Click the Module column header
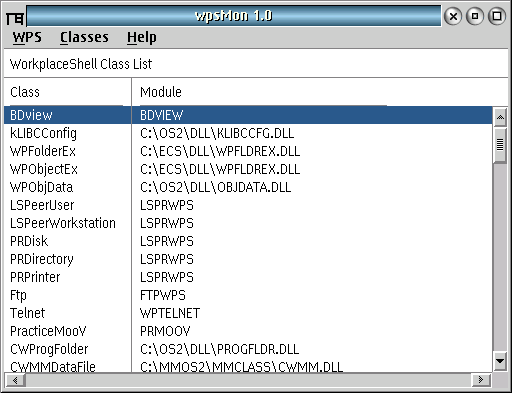Viewport: 512px width, 393px height. click(161, 92)
